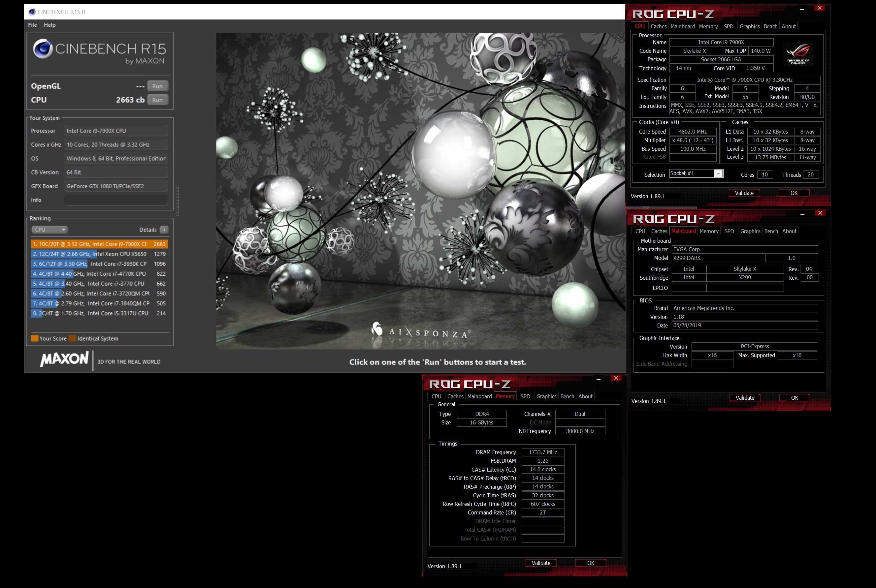Select ranking row Intel Core i7-4770K CPU
The image size is (876, 588).
pos(99,274)
